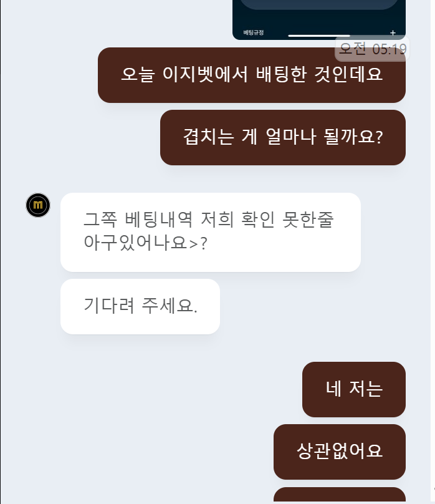435x504 pixels.
Task: Select the sent bubble 상관없어요
Action: 339,452
